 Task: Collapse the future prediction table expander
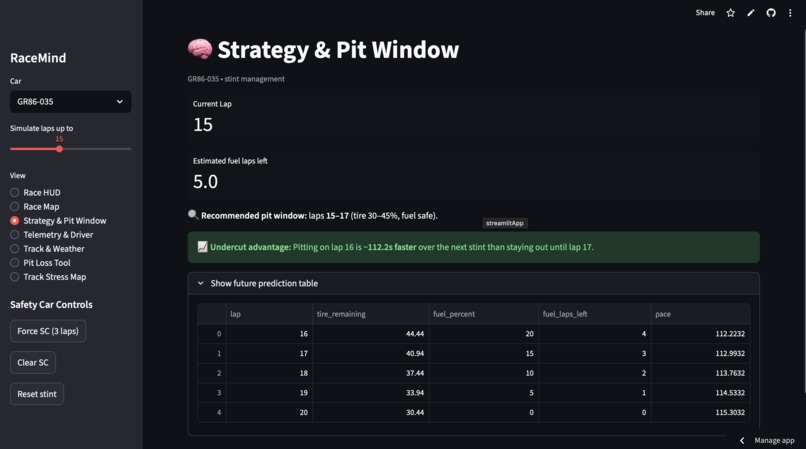tap(473, 283)
